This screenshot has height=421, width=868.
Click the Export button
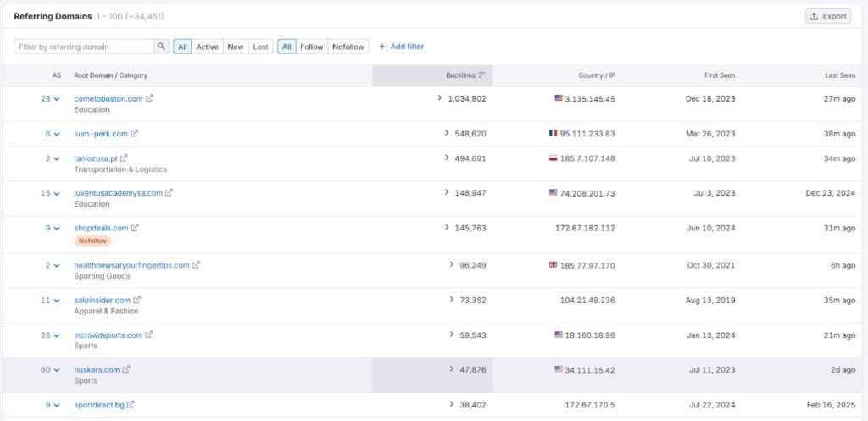828,16
